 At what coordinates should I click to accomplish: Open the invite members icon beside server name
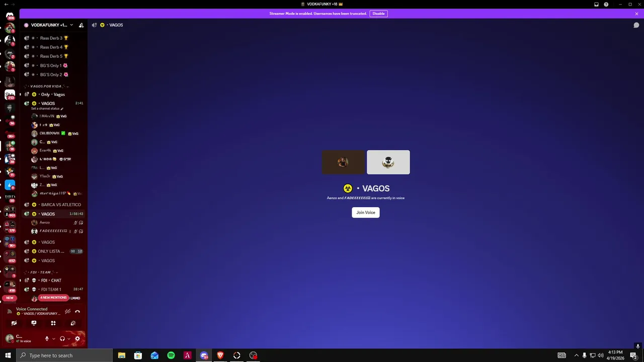(x=81, y=25)
